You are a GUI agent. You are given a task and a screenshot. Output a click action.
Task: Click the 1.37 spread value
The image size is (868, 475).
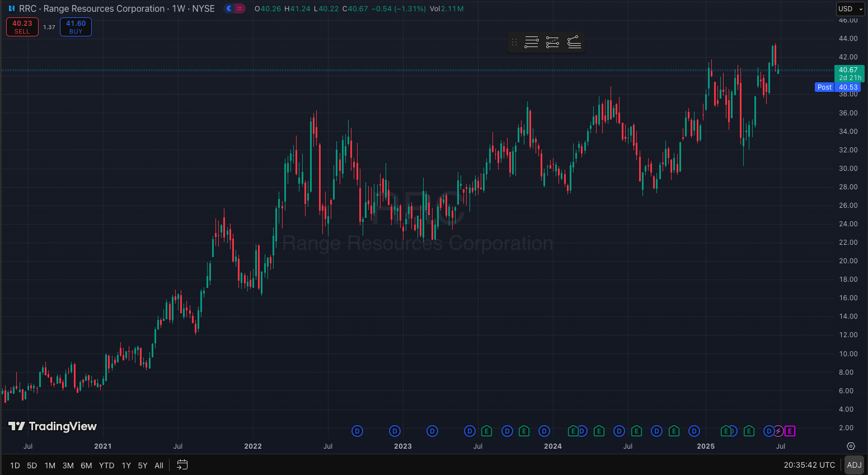[49, 27]
